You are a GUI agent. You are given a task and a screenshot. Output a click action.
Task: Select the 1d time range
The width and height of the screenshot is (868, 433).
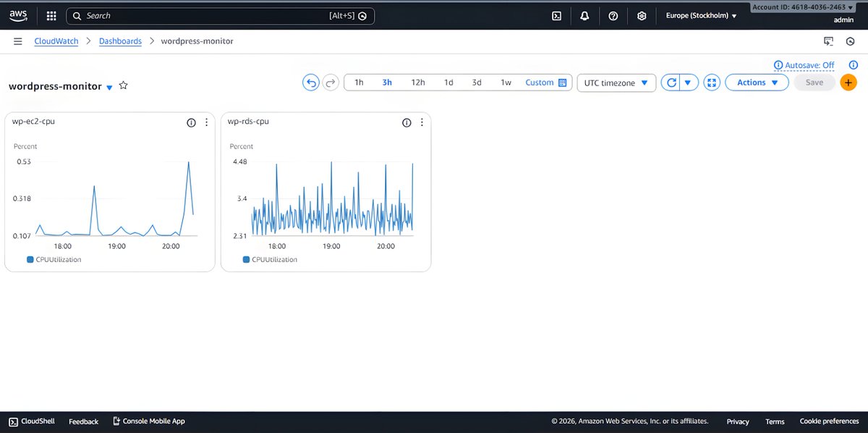[448, 83]
